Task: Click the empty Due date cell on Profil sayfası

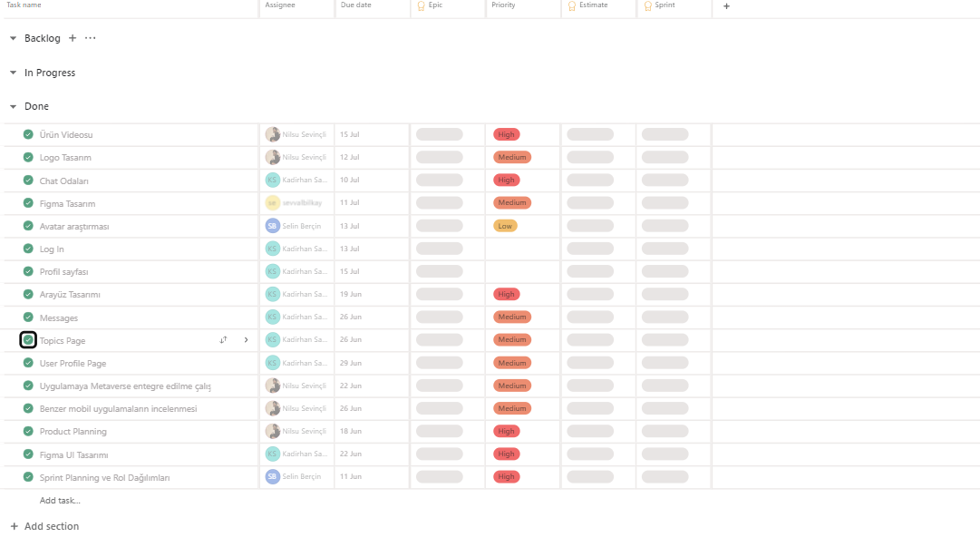Action: pyautogui.click(x=372, y=271)
